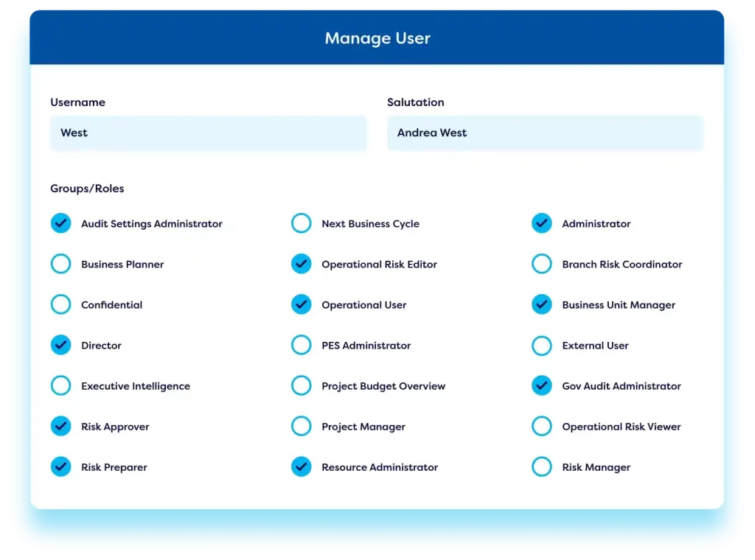Viewport: 755px width, 560px height.
Task: Remove the Administrator role
Action: coord(541,223)
